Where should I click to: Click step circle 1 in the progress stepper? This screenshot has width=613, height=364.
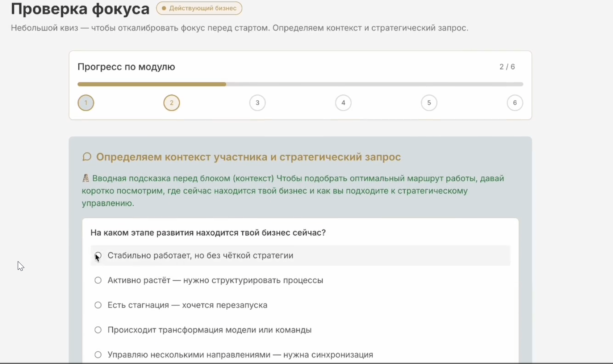(86, 102)
